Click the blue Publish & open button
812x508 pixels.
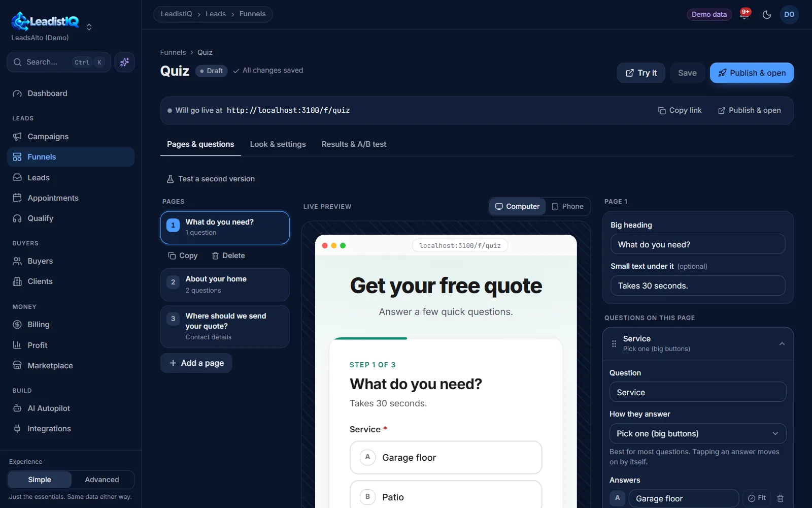tap(752, 73)
